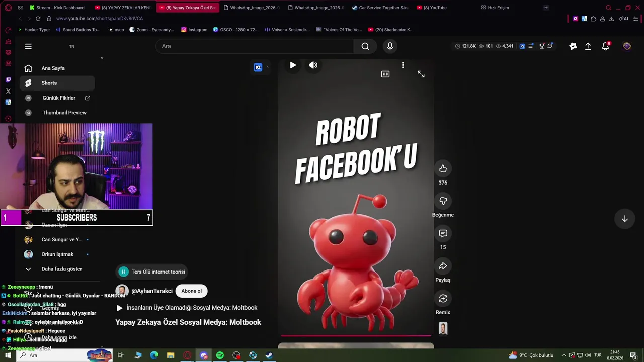Reload the page using refresh icon

coord(38,19)
